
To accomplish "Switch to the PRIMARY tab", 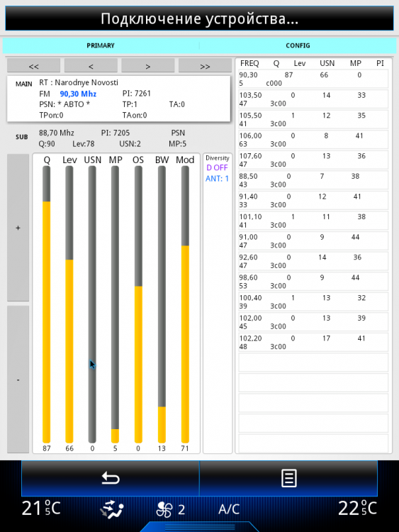I will click(101, 45).
